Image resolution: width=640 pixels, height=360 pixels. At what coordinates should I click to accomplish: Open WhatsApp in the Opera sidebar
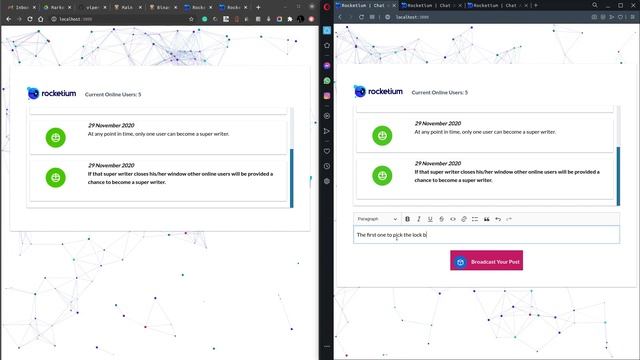tap(327, 81)
